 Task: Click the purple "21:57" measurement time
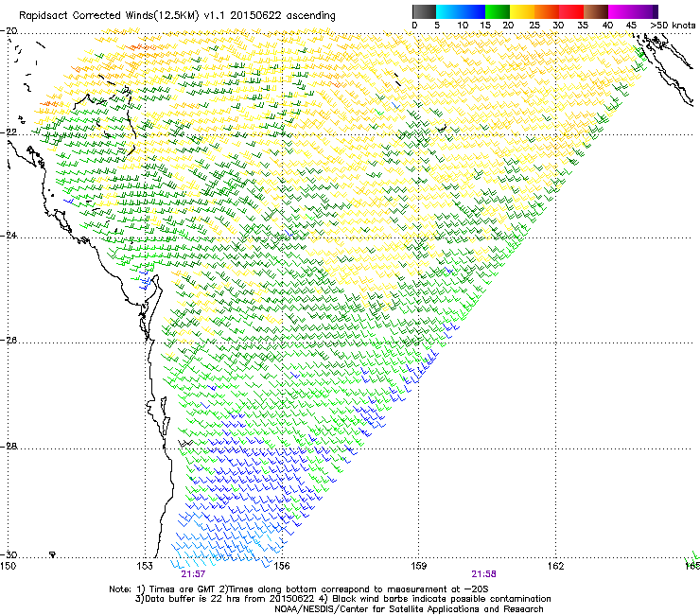(x=193, y=574)
